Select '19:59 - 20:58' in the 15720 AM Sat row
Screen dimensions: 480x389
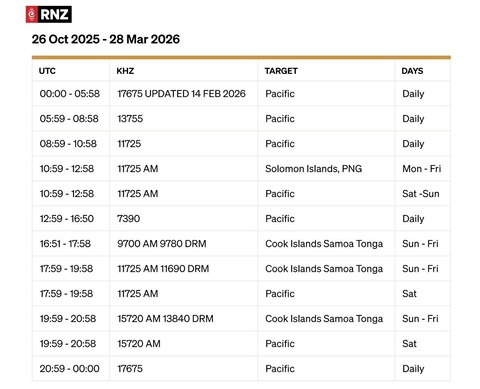pos(68,344)
